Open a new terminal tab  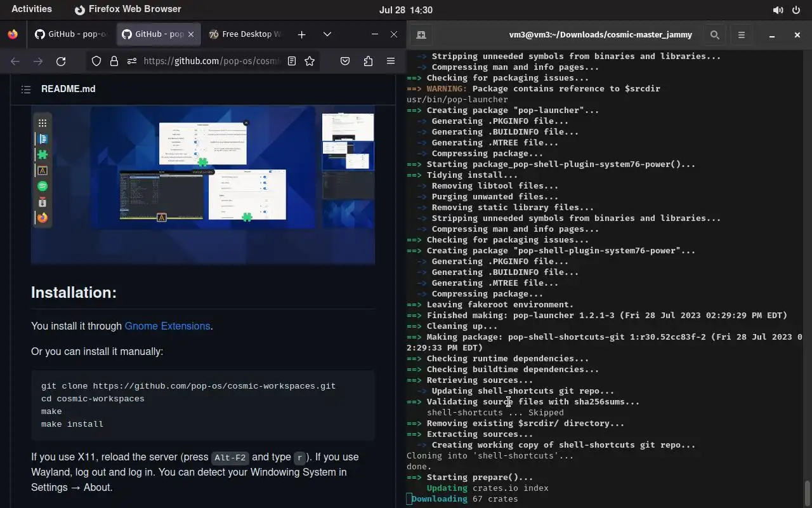click(421, 35)
